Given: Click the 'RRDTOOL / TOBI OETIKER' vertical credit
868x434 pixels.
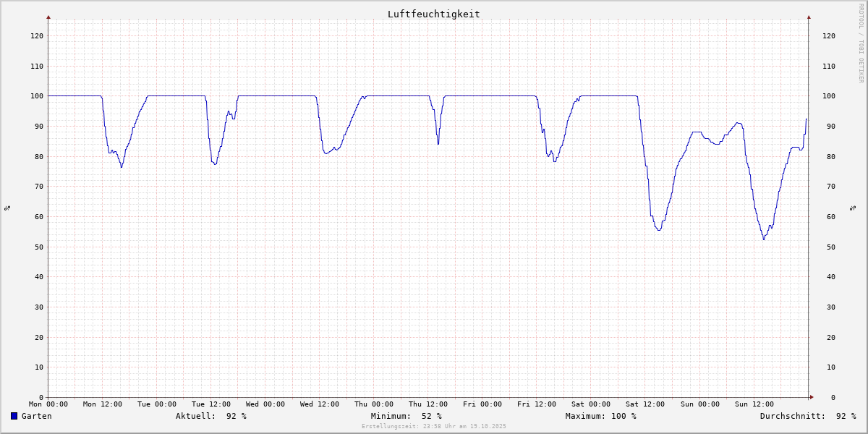Looking at the screenshot, I should [x=861, y=43].
